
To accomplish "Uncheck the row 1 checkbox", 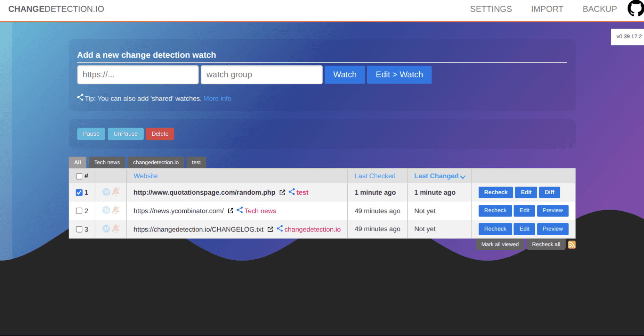I will (x=79, y=192).
